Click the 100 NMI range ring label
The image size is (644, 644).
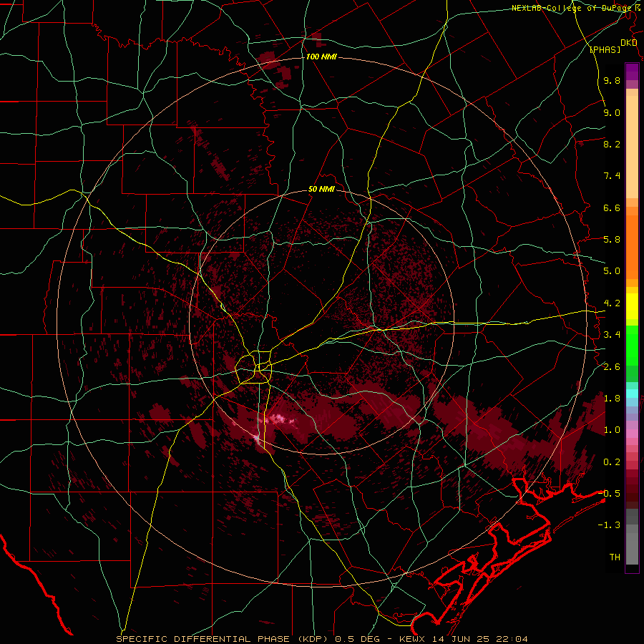pos(321,57)
